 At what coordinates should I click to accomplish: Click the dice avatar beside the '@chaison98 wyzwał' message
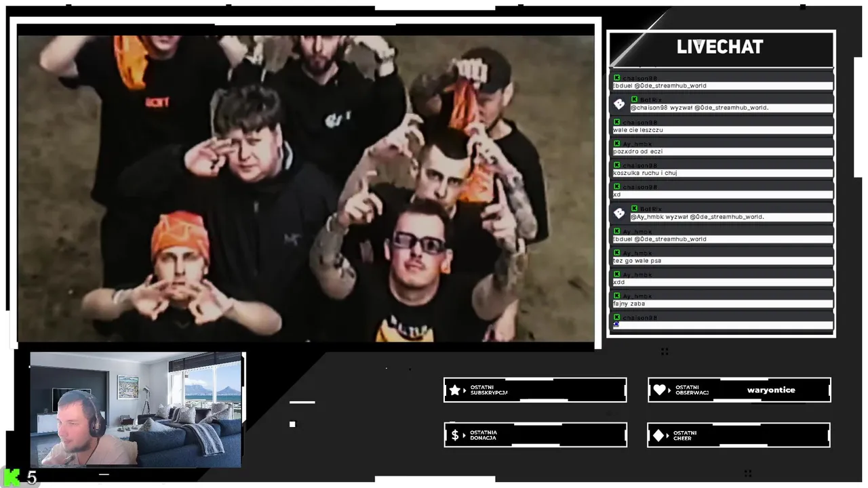pyautogui.click(x=619, y=104)
